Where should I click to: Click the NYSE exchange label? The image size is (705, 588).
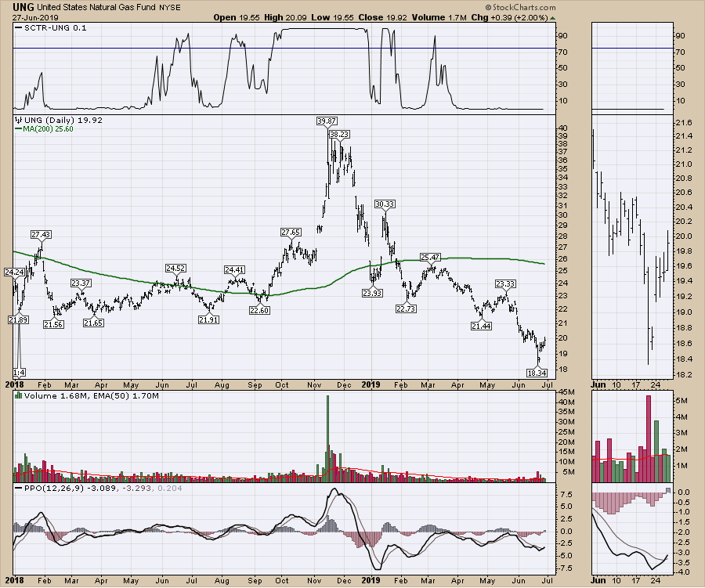pyautogui.click(x=170, y=8)
